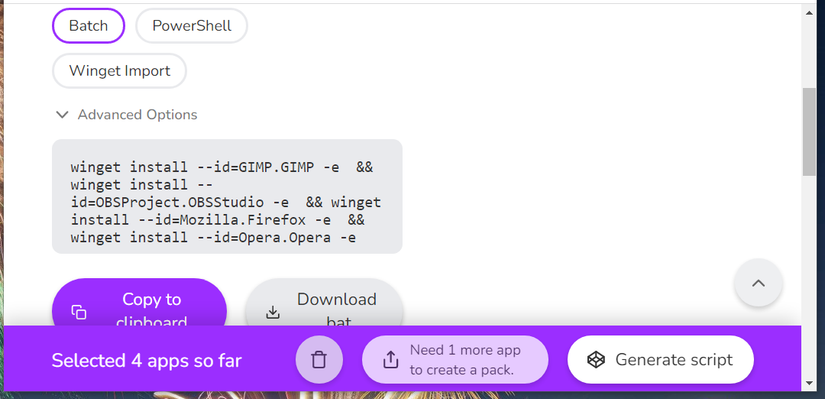This screenshot has width=825, height=399.
Task: Click the scrollbar up arrow
Action: (809, 13)
